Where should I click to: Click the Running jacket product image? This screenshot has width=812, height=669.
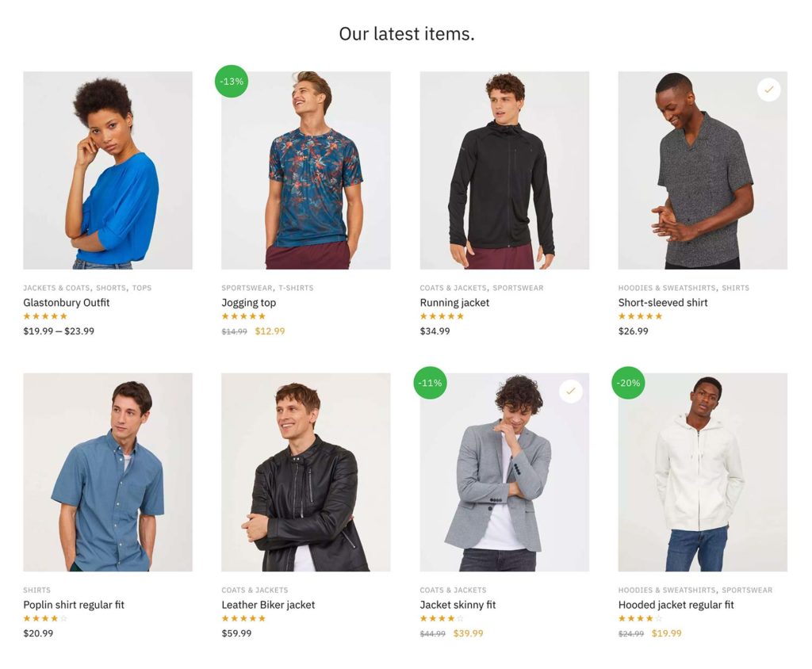pyautogui.click(x=504, y=169)
